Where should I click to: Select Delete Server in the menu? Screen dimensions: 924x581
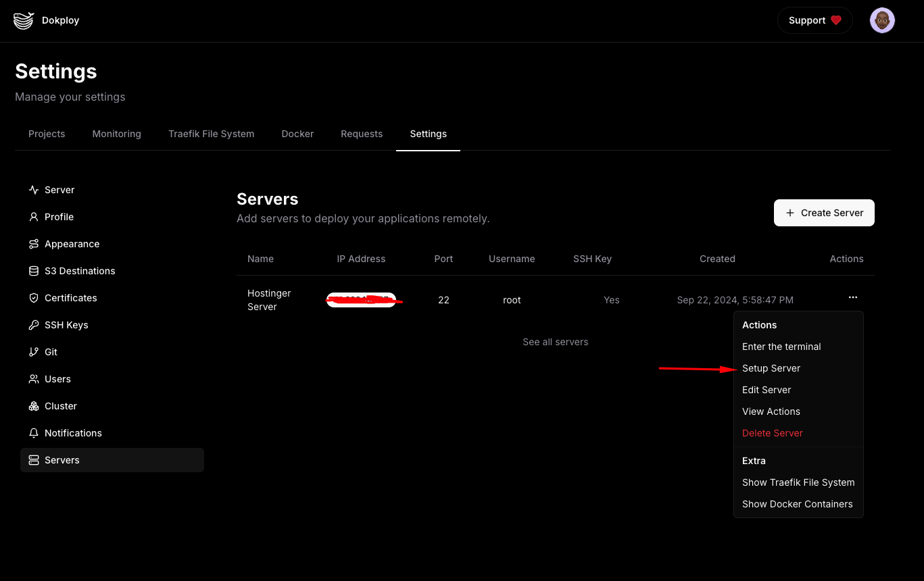pos(772,433)
